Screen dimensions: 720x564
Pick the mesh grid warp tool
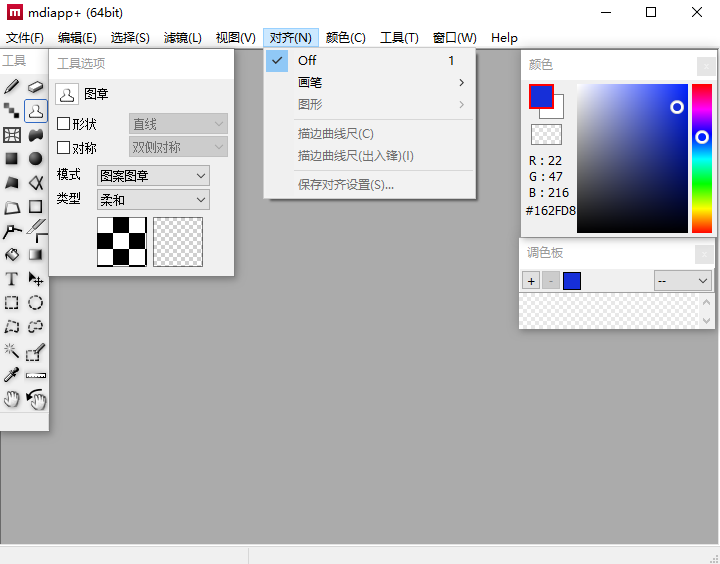[x=11, y=135]
